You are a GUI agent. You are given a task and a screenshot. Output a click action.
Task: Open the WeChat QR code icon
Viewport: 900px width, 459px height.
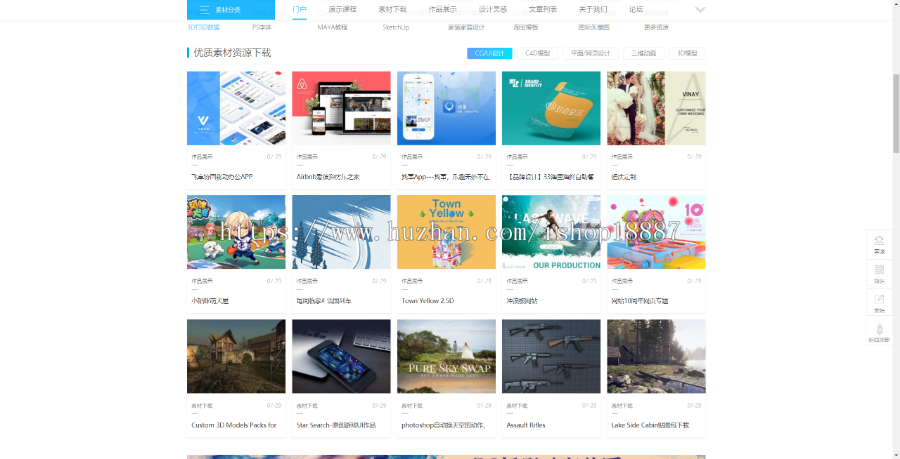pos(879,270)
